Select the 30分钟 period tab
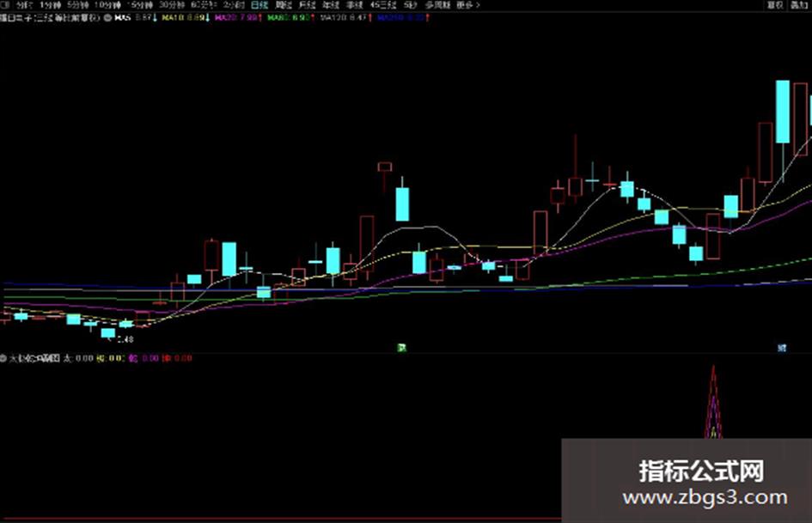The height and width of the screenshot is (523, 812). point(171,5)
